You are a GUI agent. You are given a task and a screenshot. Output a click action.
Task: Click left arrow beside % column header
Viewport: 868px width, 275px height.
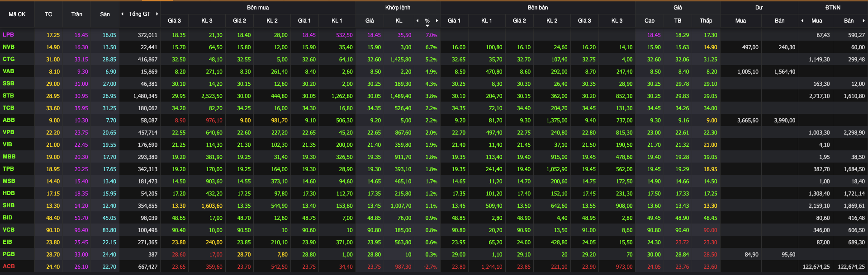(417, 21)
